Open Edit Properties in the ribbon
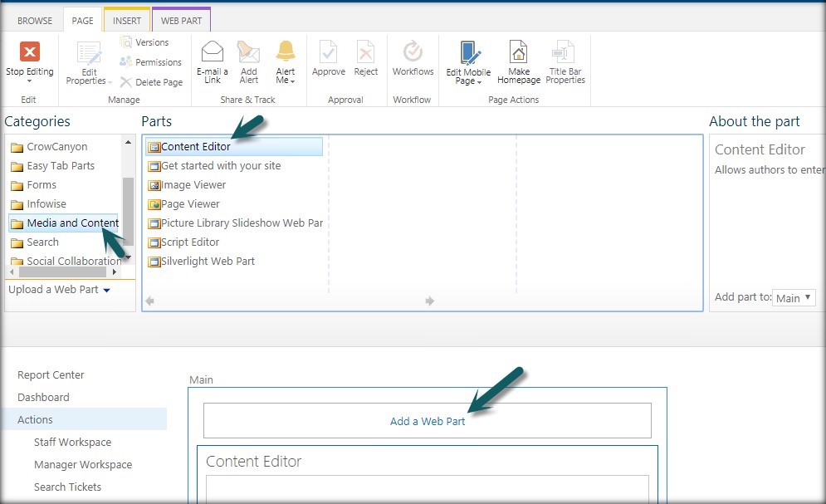This screenshot has width=826, height=504. tap(89, 63)
